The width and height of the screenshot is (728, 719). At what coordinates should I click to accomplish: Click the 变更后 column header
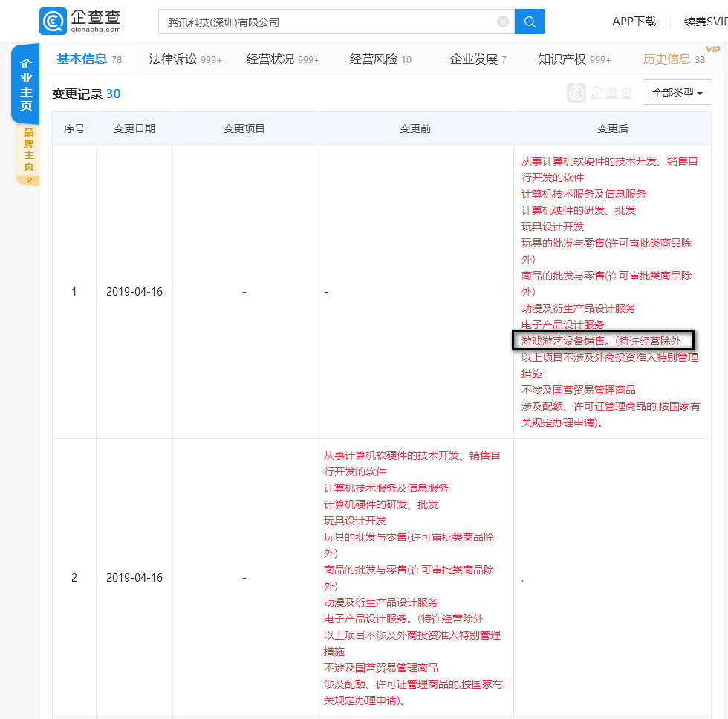coord(612,128)
